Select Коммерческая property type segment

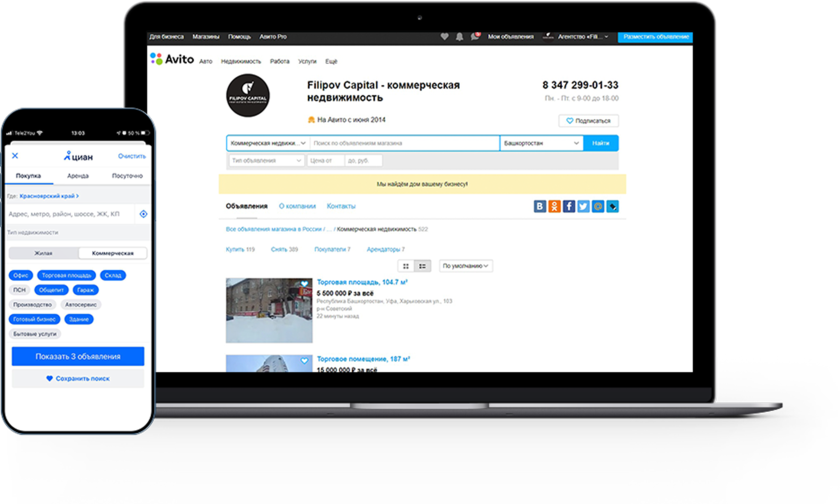(x=112, y=253)
